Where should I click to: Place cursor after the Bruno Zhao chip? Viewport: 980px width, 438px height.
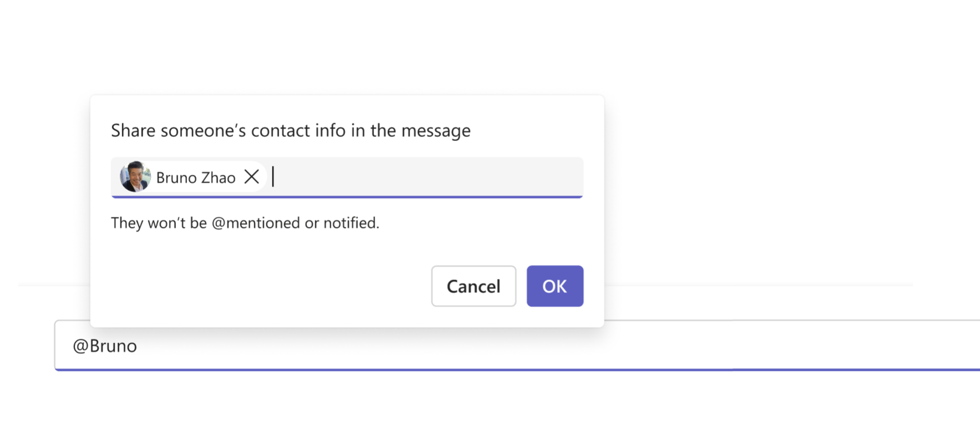[x=275, y=177]
